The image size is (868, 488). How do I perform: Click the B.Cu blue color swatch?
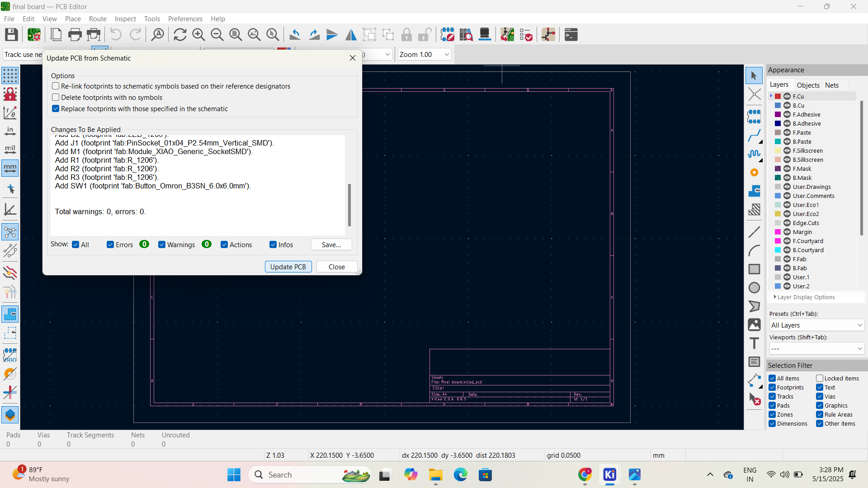coord(778,105)
